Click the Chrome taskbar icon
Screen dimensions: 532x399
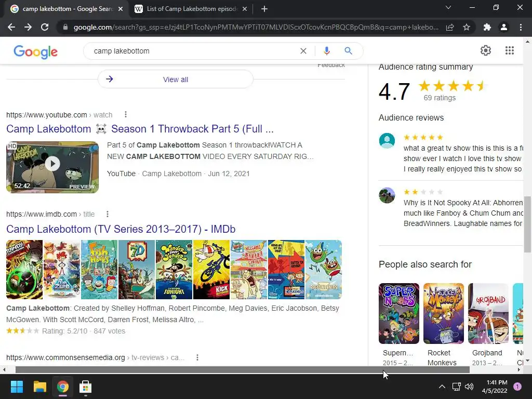(x=62, y=387)
